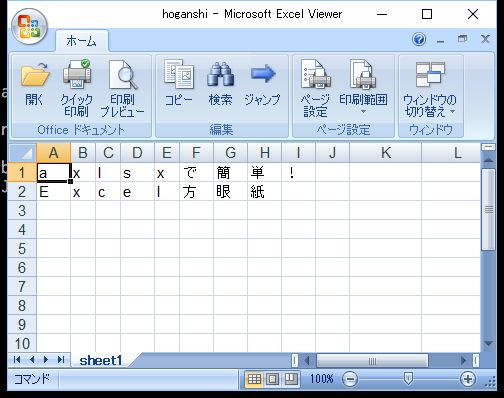Click the ジャンプ arrow icon
504x398 pixels.
pyautogui.click(x=263, y=74)
